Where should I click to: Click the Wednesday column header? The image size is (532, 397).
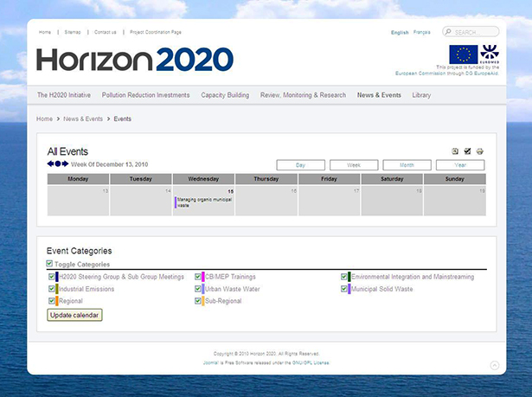coord(203,179)
